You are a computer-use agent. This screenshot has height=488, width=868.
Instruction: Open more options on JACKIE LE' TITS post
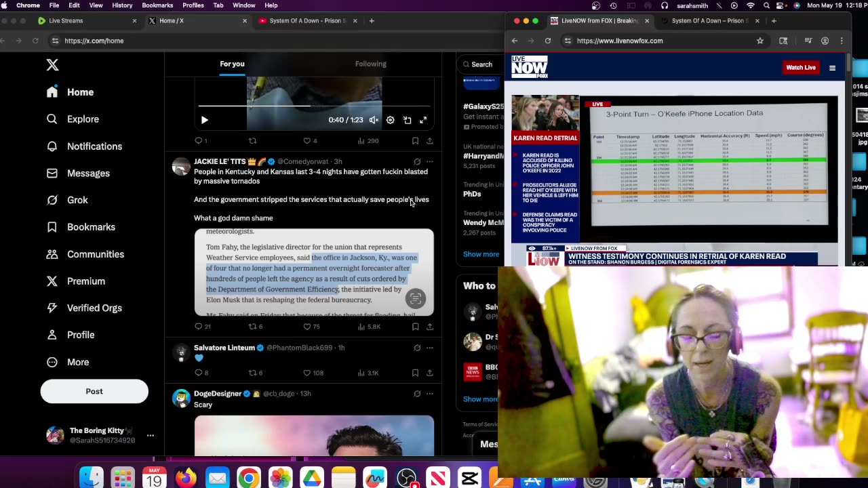pos(429,162)
